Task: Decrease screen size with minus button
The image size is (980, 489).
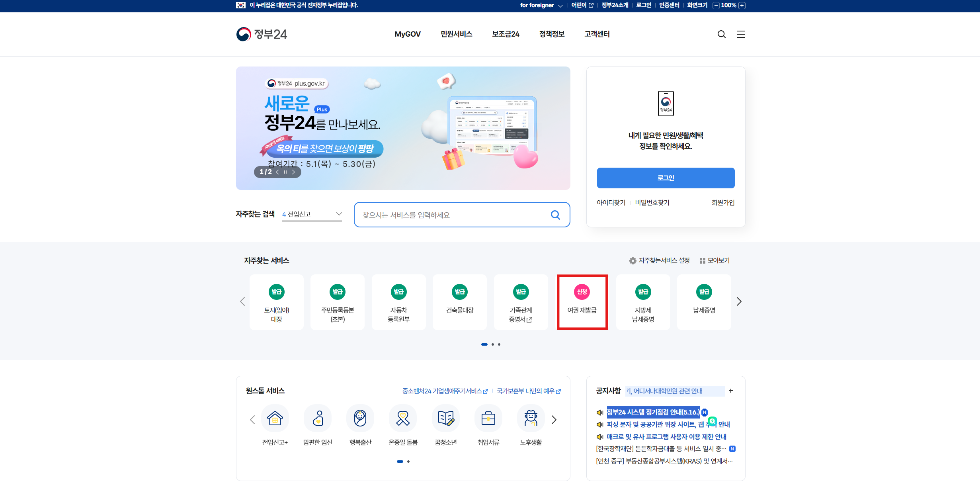Action: point(716,6)
